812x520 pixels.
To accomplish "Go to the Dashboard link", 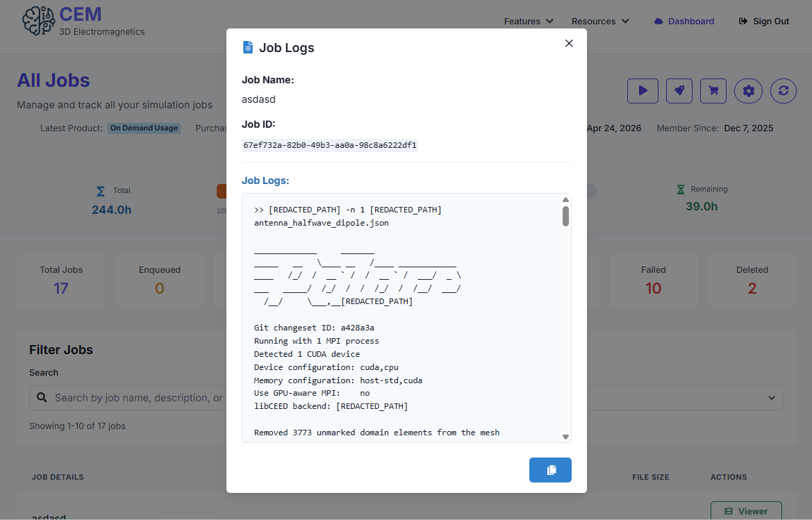I will click(x=684, y=22).
